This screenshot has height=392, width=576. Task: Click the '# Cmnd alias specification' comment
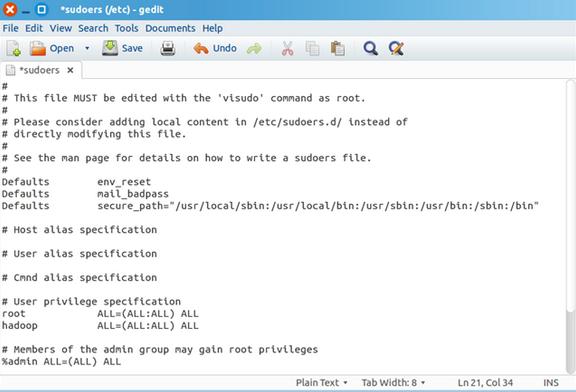(x=79, y=277)
